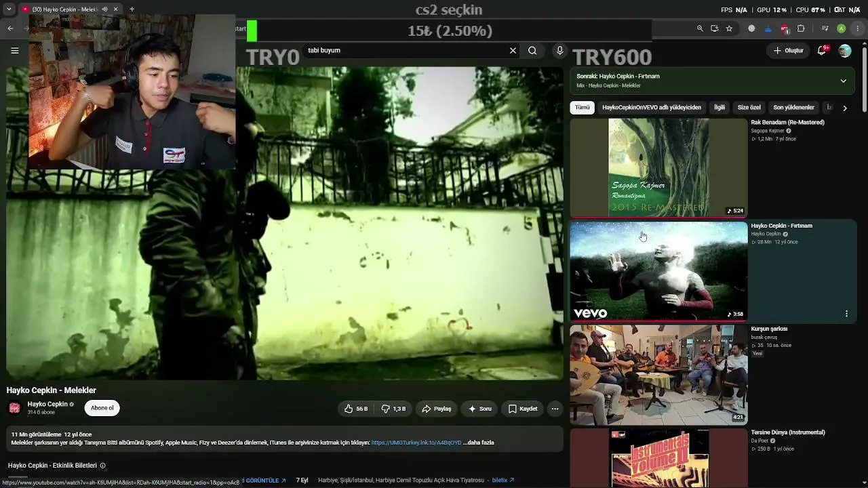Close the Hayko Cepkin - Melekler tab

[115, 9]
